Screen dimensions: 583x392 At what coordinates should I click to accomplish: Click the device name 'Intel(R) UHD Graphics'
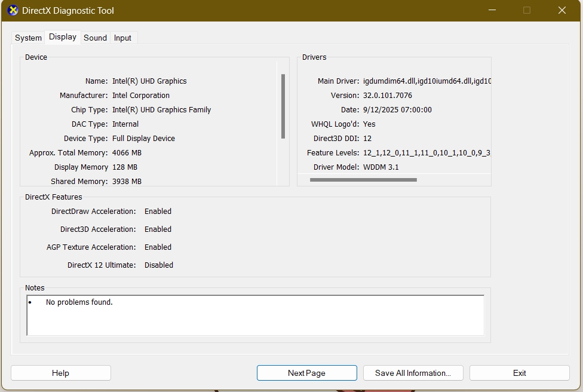pyautogui.click(x=149, y=81)
